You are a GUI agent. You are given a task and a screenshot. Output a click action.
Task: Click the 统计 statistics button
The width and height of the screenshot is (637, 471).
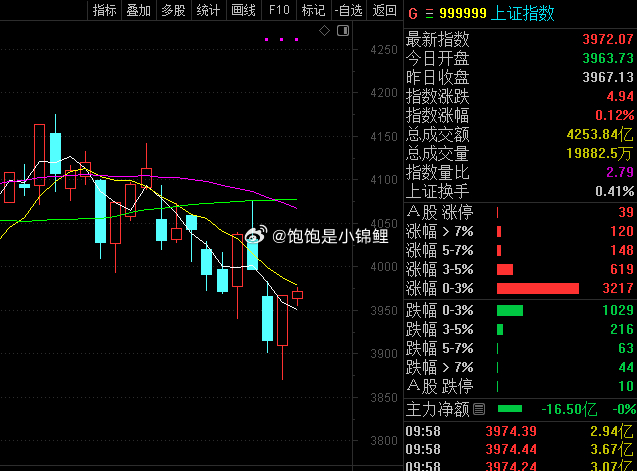(208, 10)
